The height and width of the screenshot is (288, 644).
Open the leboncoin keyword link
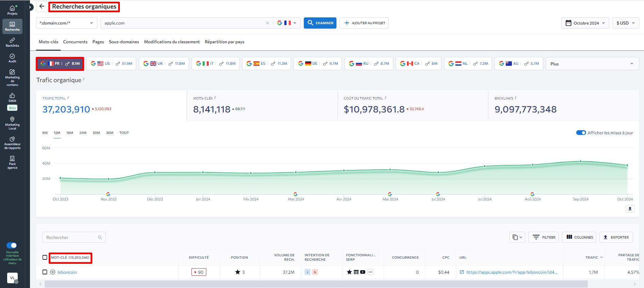pos(67,272)
